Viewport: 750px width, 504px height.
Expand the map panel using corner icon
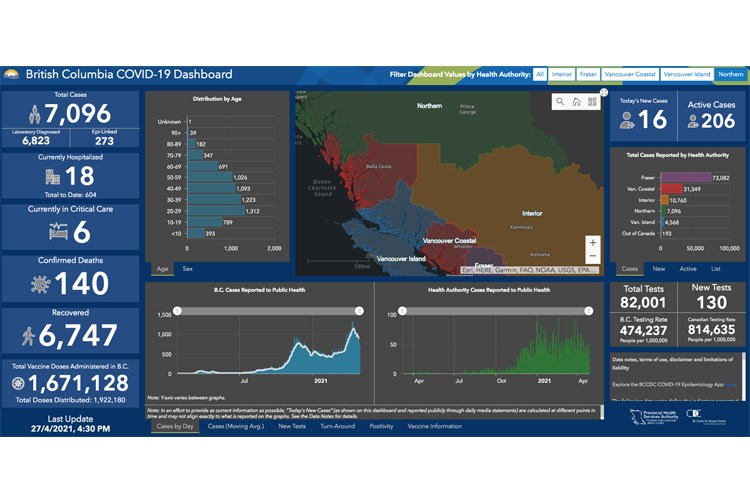604,92
